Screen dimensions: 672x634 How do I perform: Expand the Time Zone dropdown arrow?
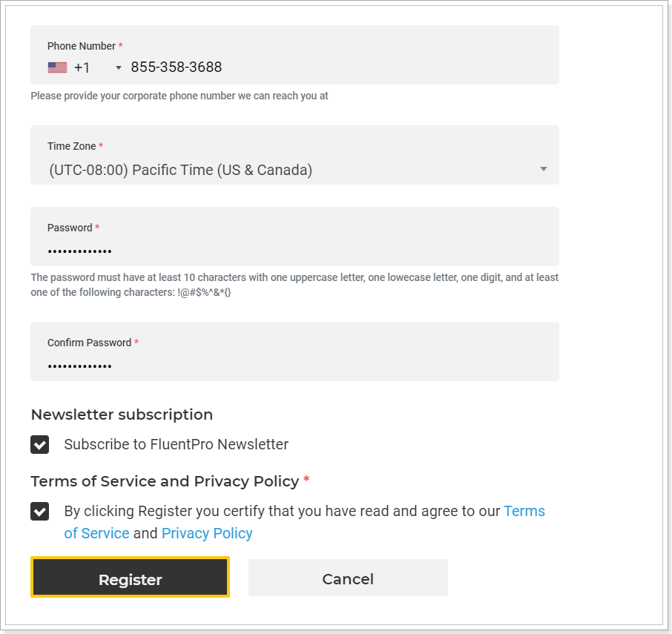544,169
